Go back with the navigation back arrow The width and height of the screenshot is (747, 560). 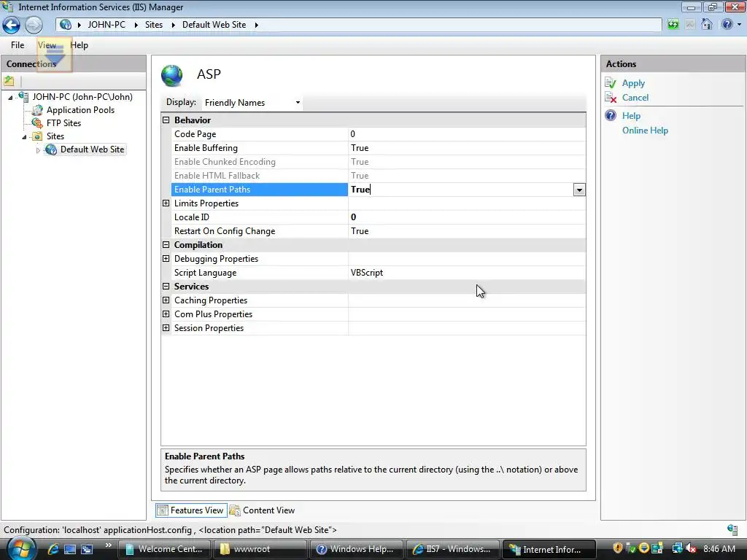[x=12, y=25]
